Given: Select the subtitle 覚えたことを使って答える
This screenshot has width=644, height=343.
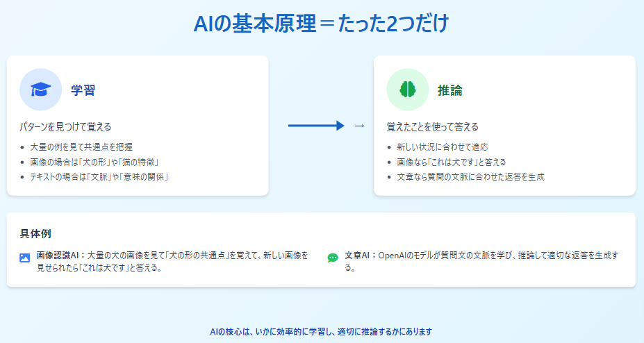Looking at the screenshot, I should point(432,127).
